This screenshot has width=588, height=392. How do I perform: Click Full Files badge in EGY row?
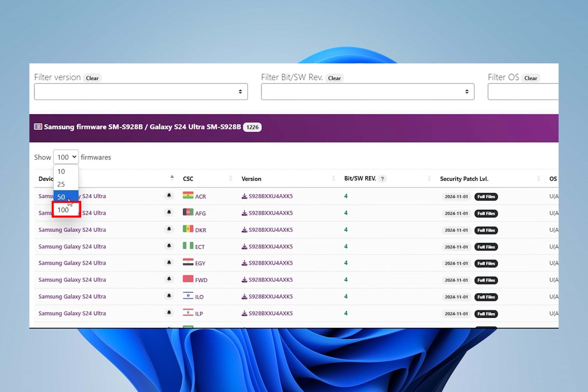(486, 263)
